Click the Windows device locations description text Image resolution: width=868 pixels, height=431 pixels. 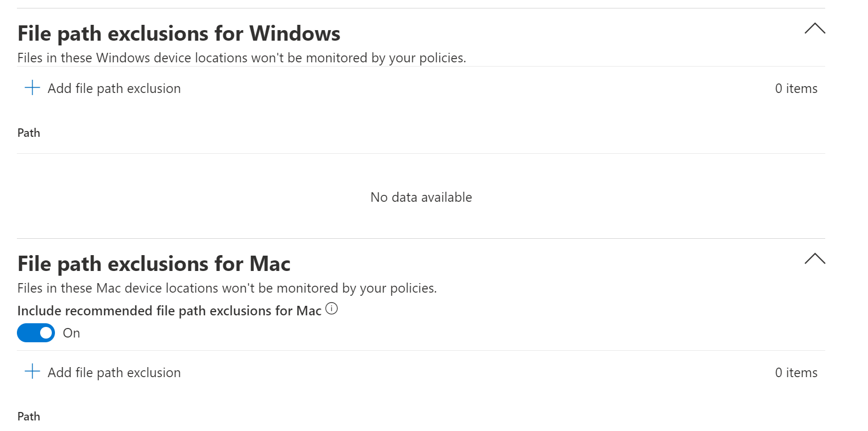[241, 58]
